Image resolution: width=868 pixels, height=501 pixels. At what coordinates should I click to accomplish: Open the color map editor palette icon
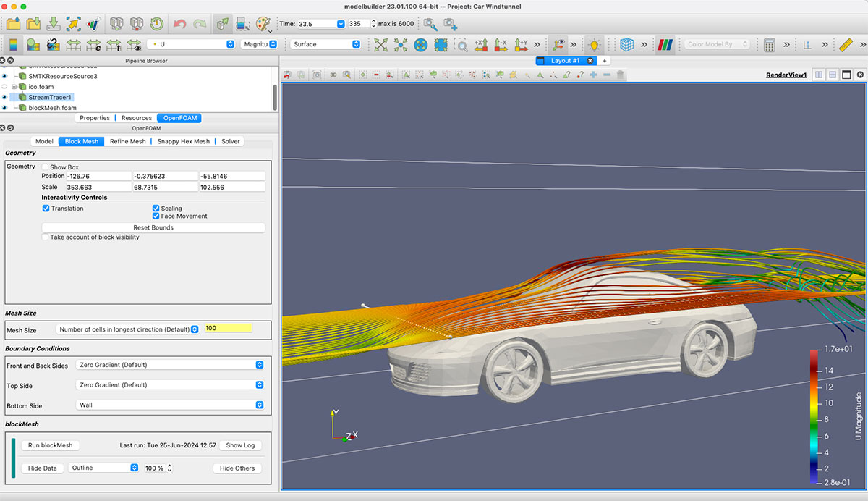click(264, 23)
